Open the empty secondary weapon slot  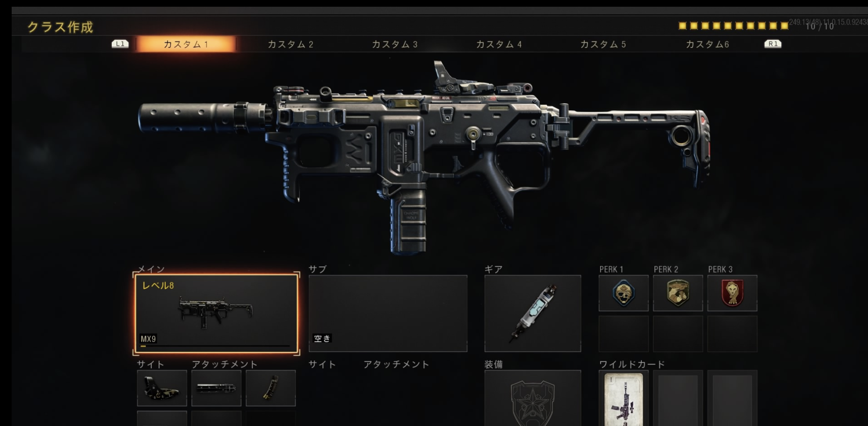point(388,313)
